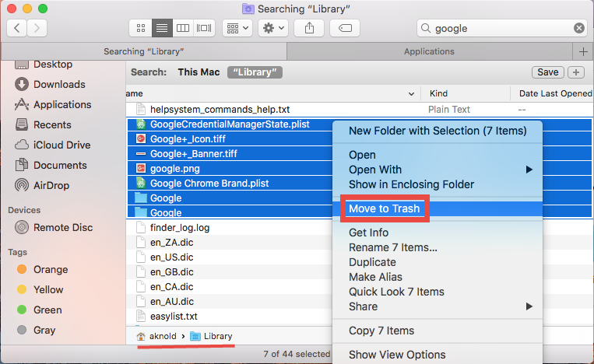Switch to icon view
The image size is (594, 364).
click(141, 28)
